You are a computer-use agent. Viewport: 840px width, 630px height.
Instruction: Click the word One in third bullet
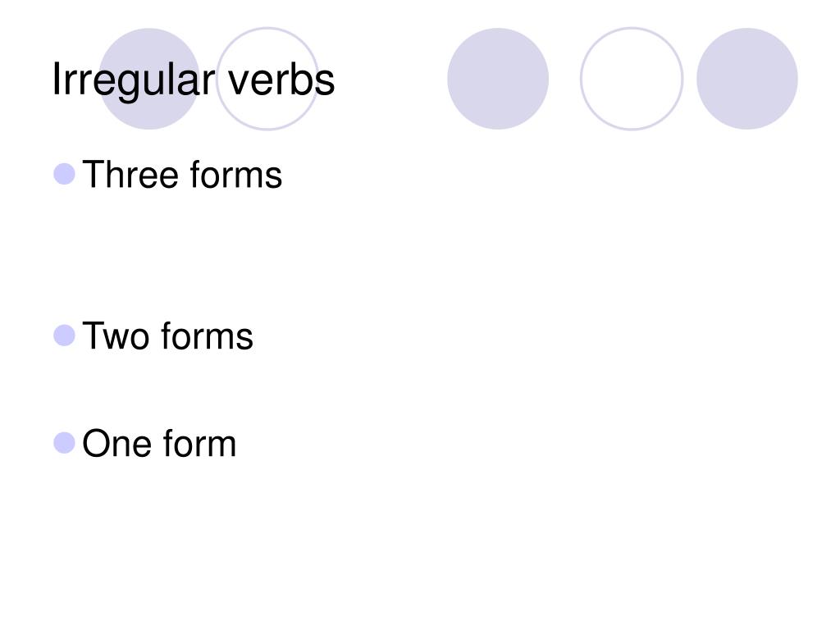116,444
